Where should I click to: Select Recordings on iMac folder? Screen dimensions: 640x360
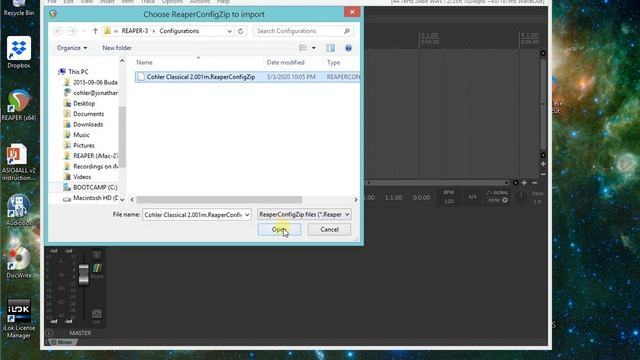click(91, 167)
